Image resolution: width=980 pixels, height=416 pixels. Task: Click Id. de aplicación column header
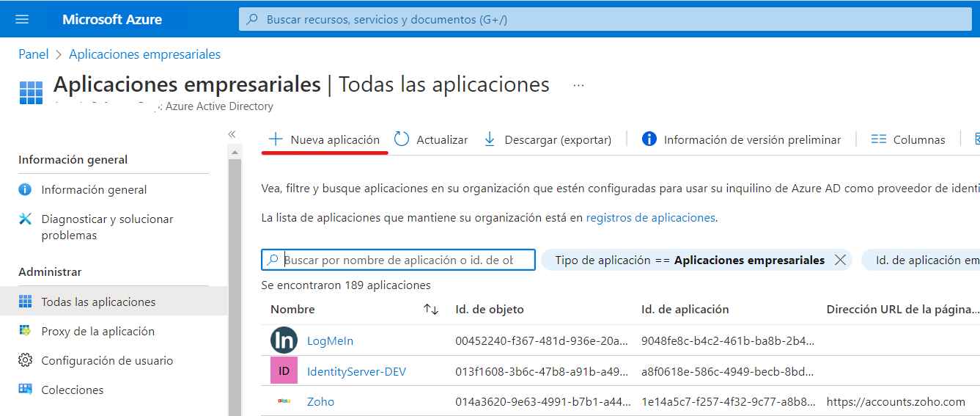(685, 310)
